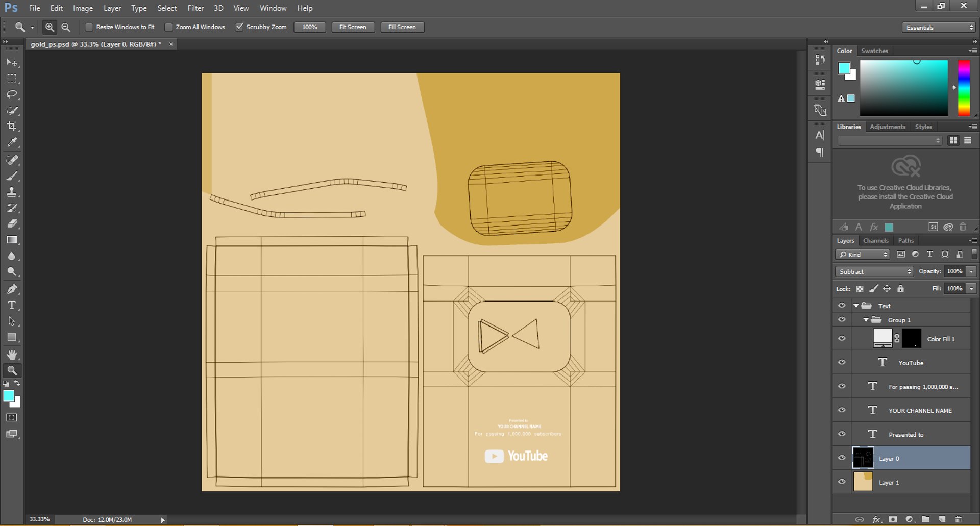Select the Eyedropper tool
Image resolution: width=980 pixels, height=526 pixels.
(x=12, y=142)
